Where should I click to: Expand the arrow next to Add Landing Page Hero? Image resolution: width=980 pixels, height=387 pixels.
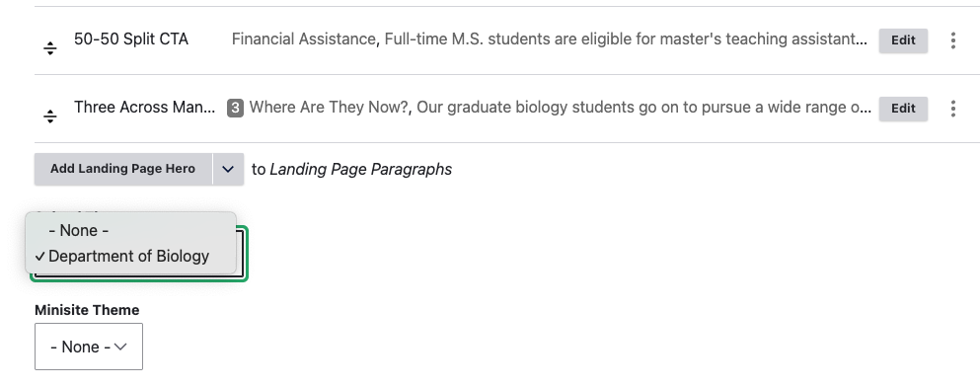click(228, 169)
